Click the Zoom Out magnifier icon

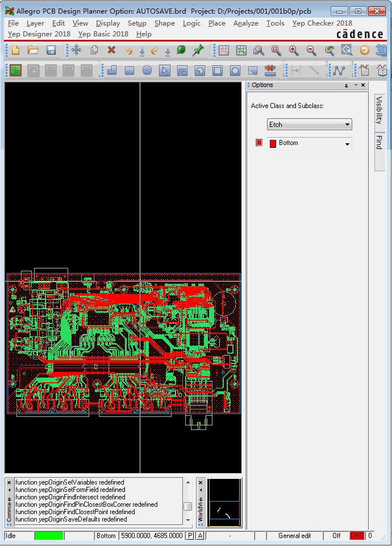tap(311, 50)
